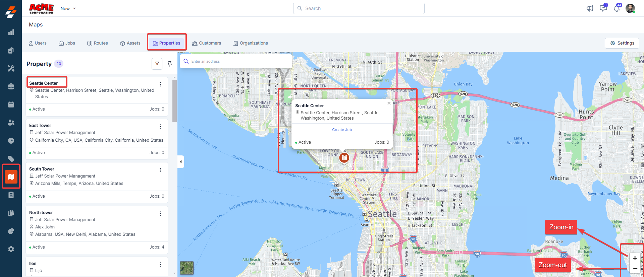Screen dimensions: 644x277
Task: Click the map zoom-out minus button
Action: [635, 268]
